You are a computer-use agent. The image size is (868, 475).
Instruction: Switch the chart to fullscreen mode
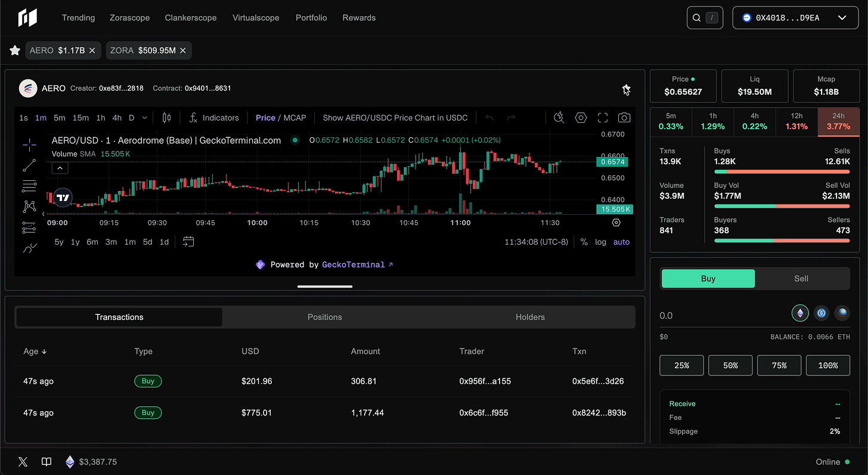click(603, 118)
